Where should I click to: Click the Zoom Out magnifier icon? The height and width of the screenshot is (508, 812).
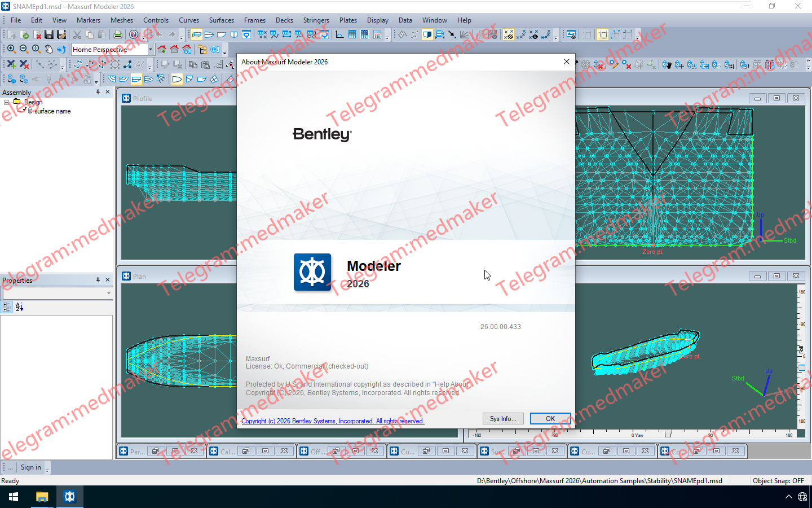(24, 49)
